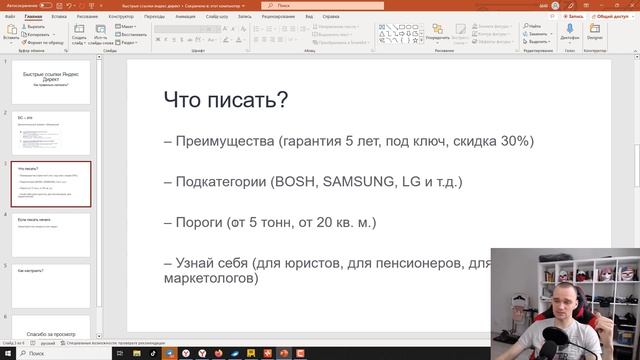Image resolution: width=640 pixels, height=360 pixels.
Task: Click the Windows taskbar Поиск search box
Action: pyautogui.click(x=64, y=353)
